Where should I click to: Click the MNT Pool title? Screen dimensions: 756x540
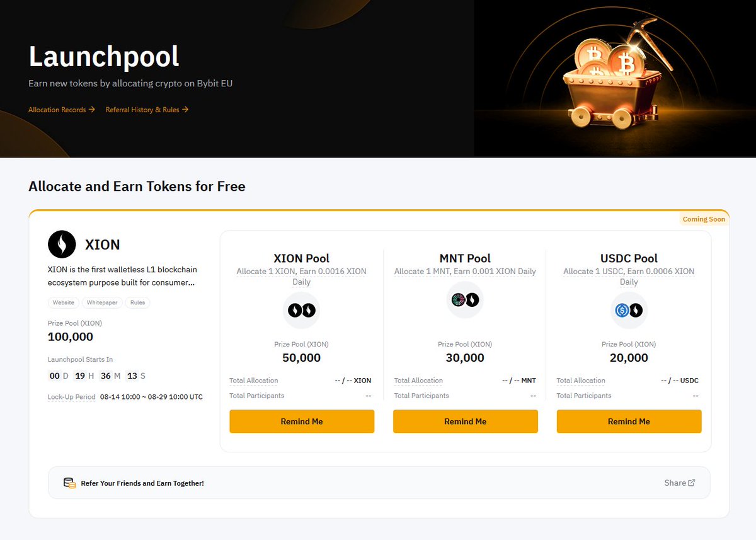(x=465, y=258)
